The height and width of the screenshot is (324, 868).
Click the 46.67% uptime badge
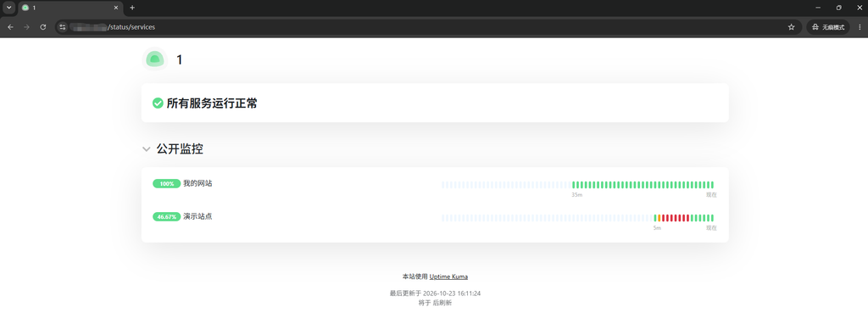tap(167, 216)
